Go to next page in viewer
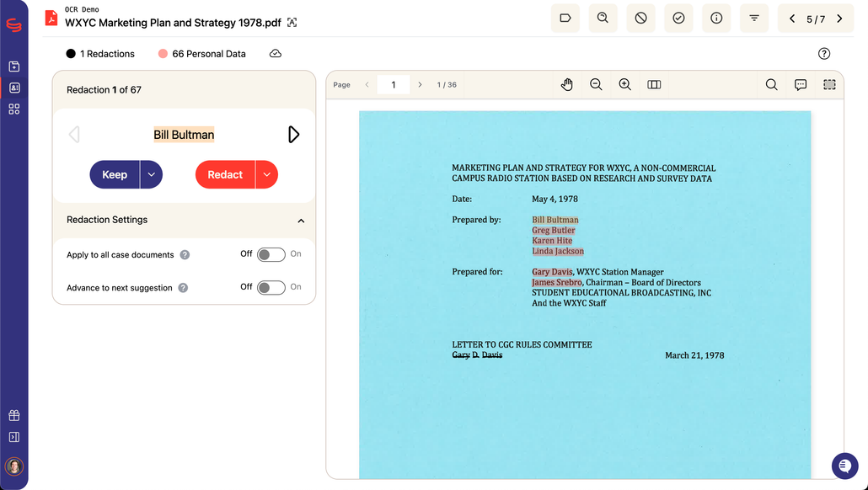868x490 pixels. coord(421,85)
